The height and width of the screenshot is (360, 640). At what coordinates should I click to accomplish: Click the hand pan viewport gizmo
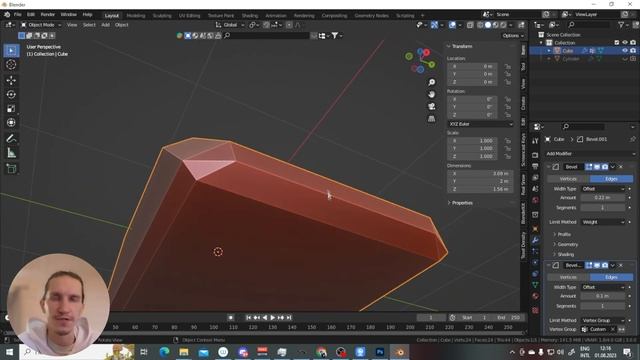431,94
